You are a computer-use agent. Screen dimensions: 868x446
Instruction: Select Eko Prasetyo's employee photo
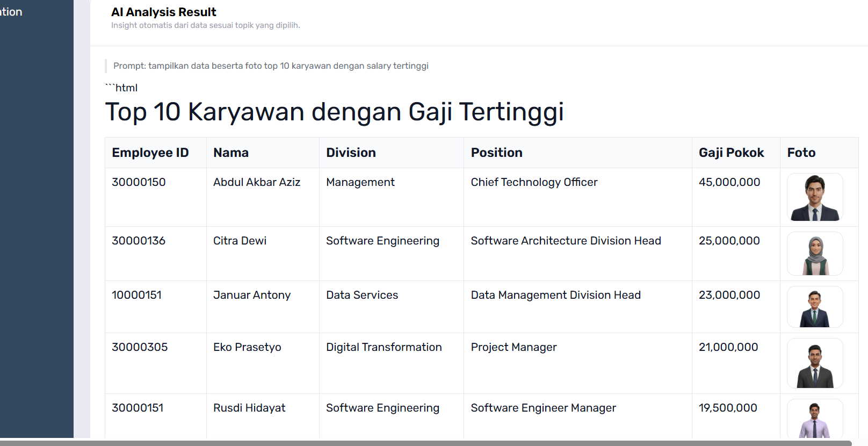[814, 363]
